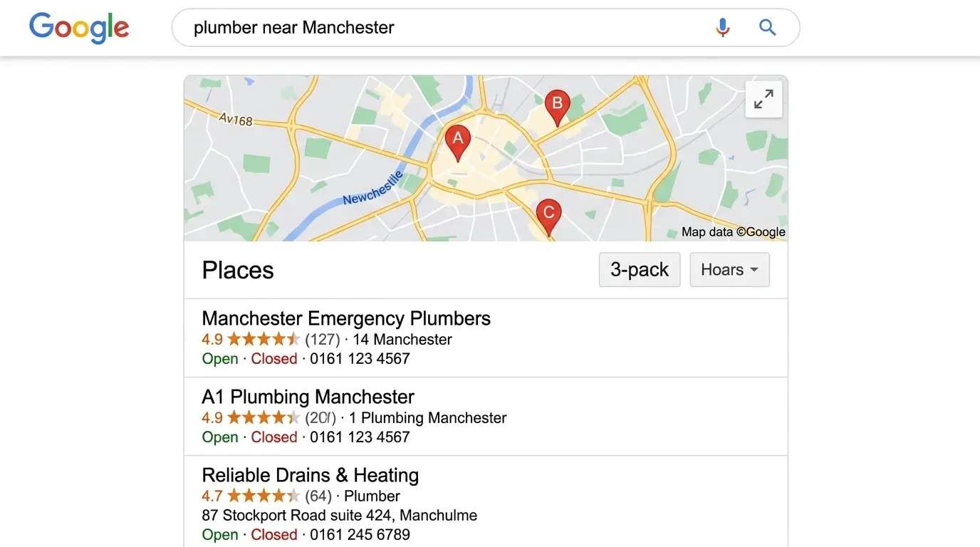Open the review count for A1 Plumbing Manchester
This screenshot has width=980, height=547.
tap(319, 418)
